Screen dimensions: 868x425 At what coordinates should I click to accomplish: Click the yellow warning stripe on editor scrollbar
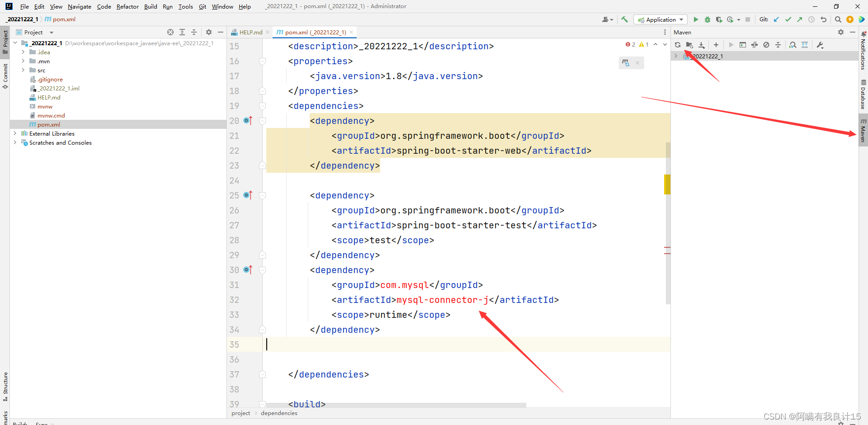click(x=667, y=184)
